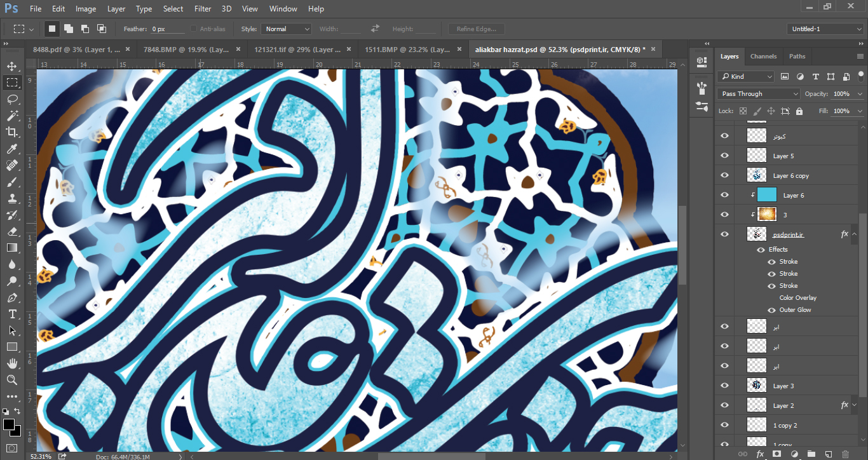Image resolution: width=868 pixels, height=460 pixels.
Task: Click the Feather input field
Action: 168,29
